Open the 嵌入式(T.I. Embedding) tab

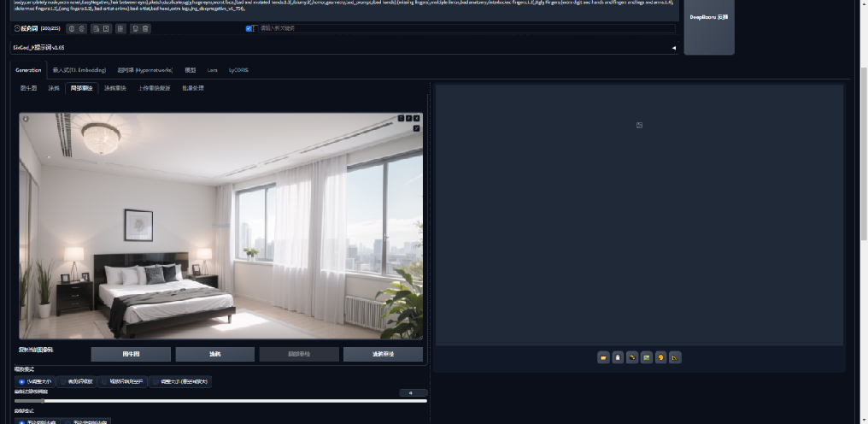(79, 70)
